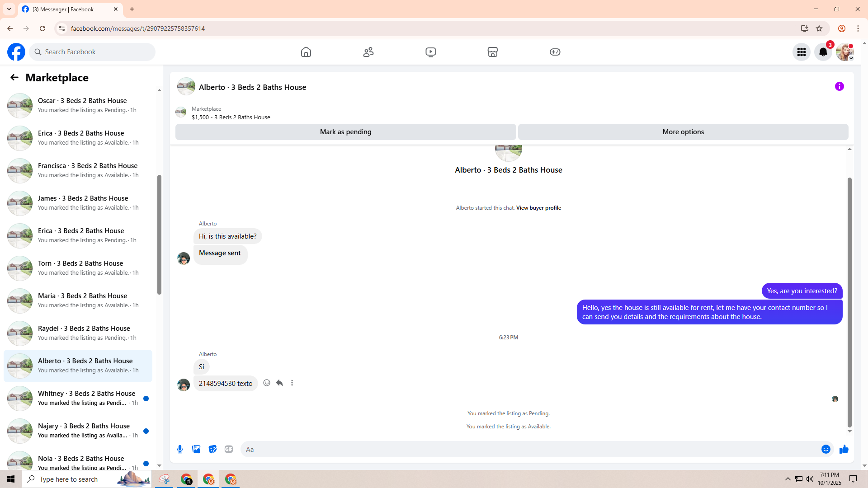Focus the Search Facebook field
This screenshot has height=488, width=868.
click(93, 52)
